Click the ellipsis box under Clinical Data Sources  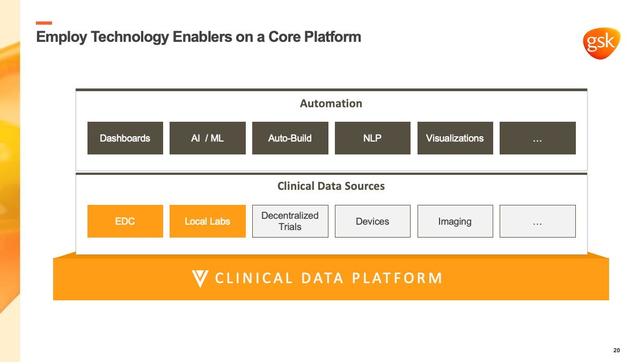pyautogui.click(x=537, y=221)
